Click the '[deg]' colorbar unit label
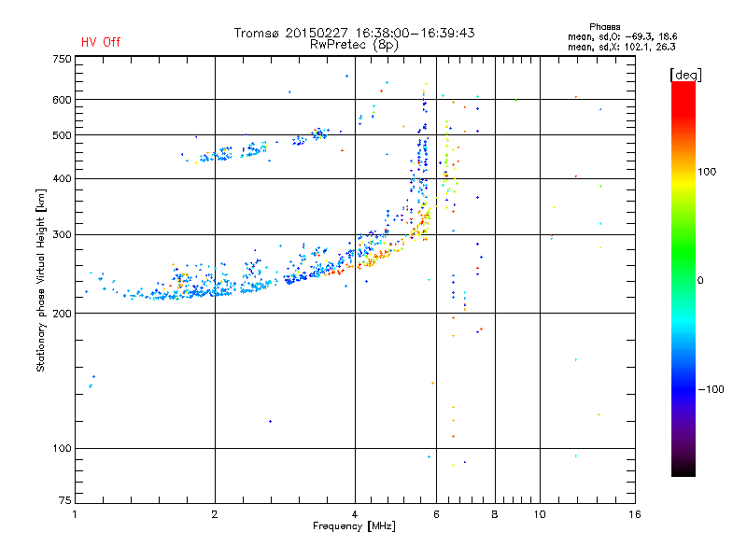Screen dimensions: 747x560 (x=685, y=75)
